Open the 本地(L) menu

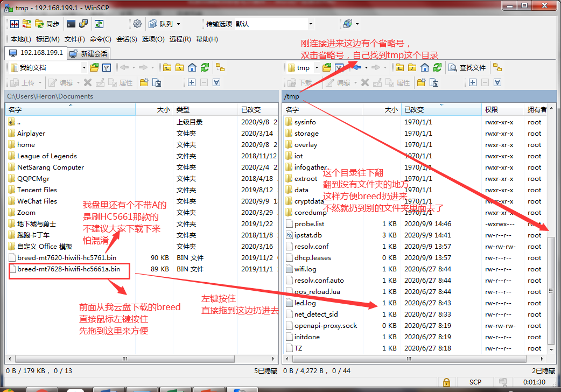pyautogui.click(x=21, y=39)
